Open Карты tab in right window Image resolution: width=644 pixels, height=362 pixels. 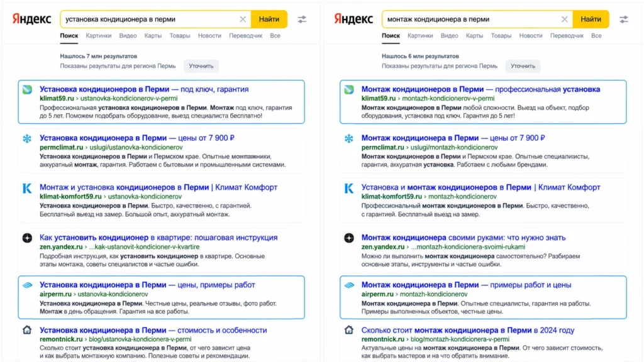(474, 36)
